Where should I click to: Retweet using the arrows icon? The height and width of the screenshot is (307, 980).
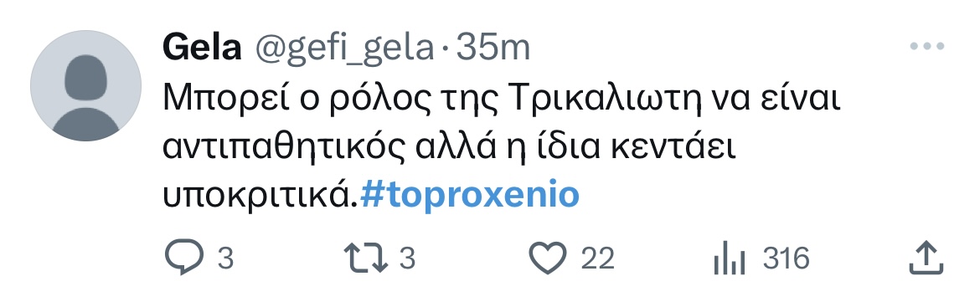tap(366, 258)
